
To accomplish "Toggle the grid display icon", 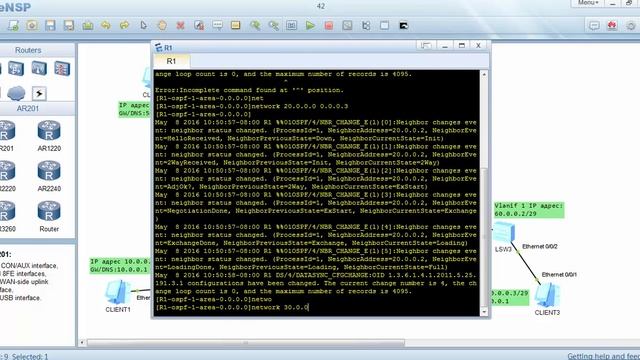I will [384, 25].
